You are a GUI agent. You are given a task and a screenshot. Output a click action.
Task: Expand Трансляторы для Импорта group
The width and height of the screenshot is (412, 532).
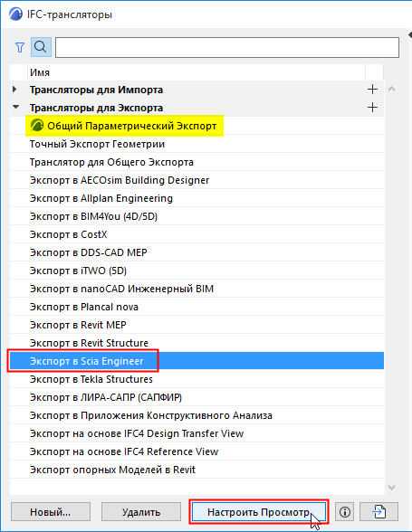14,90
